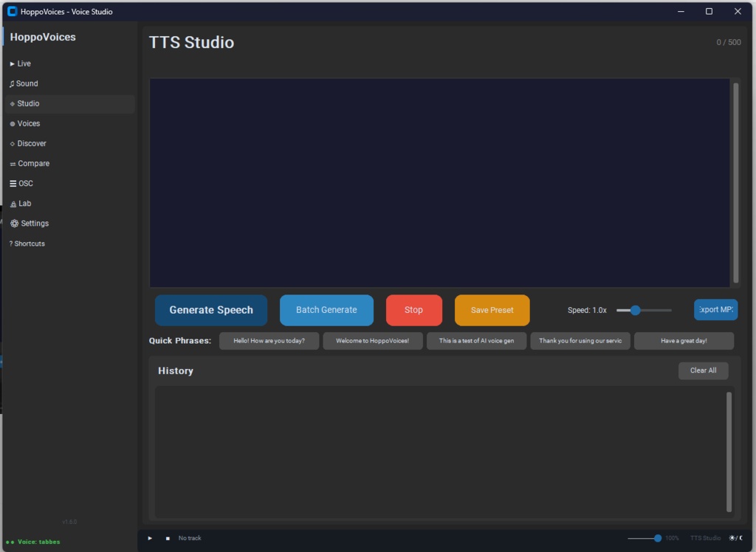Click the History heading

[x=176, y=370]
